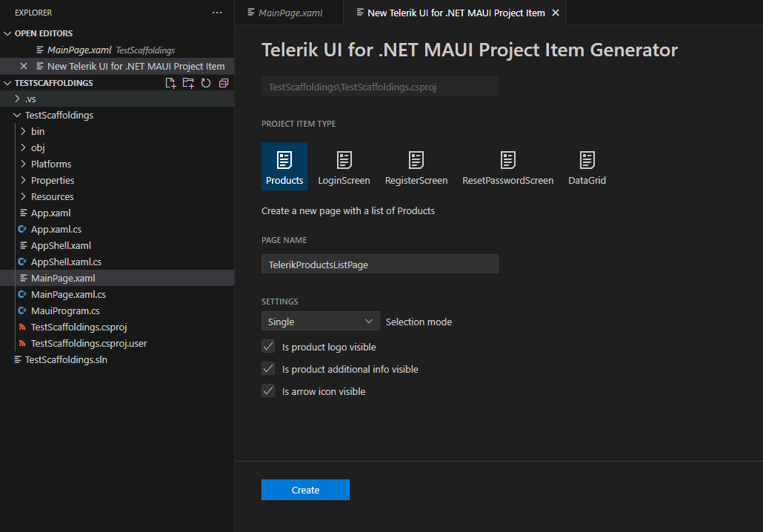Open AppShell.xaml.cs file

click(x=117, y=262)
